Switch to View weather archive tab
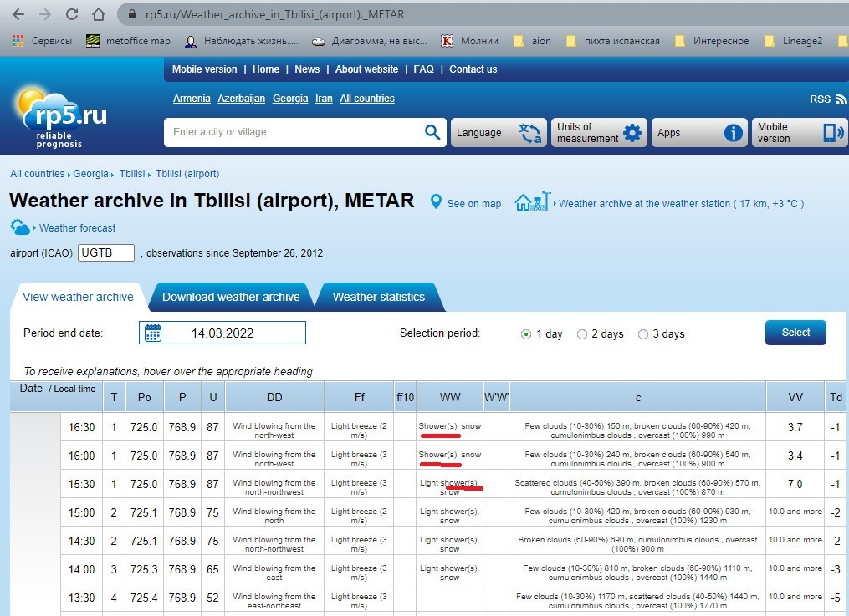Viewport: 849px width, 616px height. 78,297
